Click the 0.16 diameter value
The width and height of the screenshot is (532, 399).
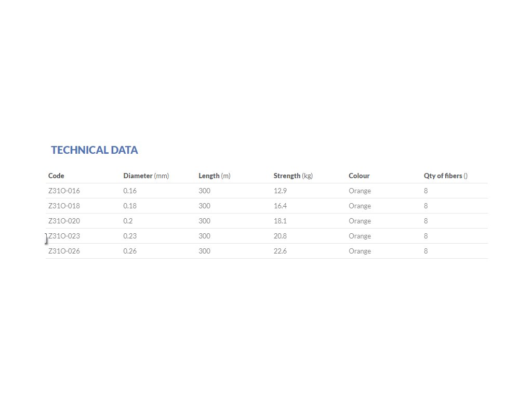(x=130, y=191)
